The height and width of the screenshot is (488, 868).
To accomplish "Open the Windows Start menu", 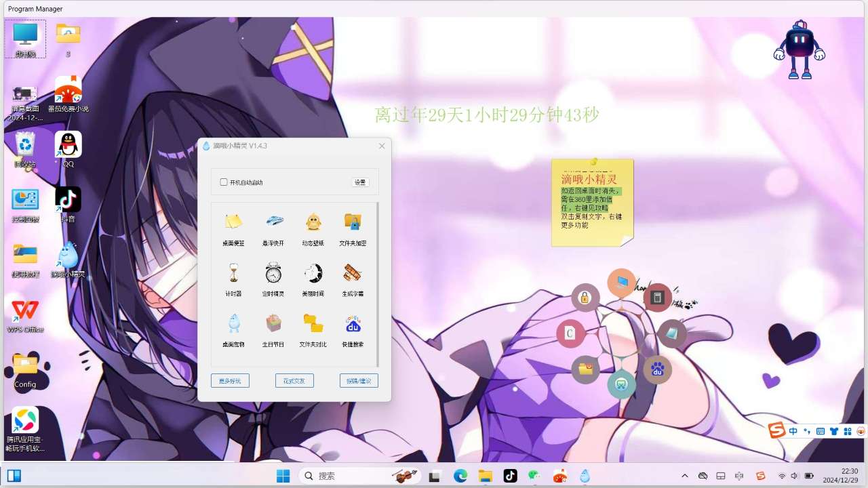I will coord(283,476).
